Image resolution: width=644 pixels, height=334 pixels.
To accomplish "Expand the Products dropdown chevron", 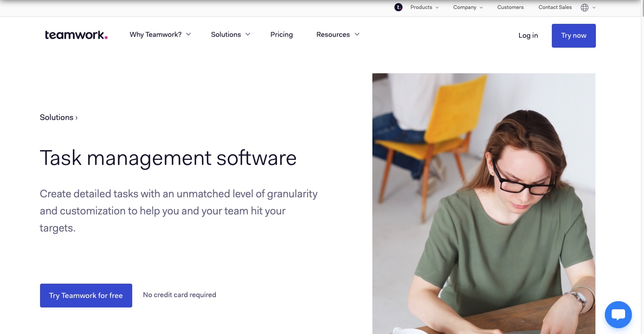I will click(x=437, y=8).
